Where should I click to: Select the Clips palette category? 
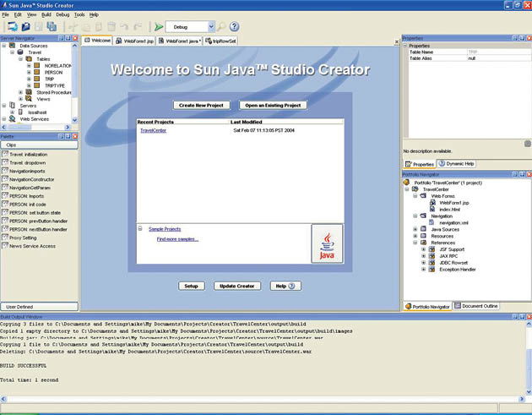click(x=40, y=145)
